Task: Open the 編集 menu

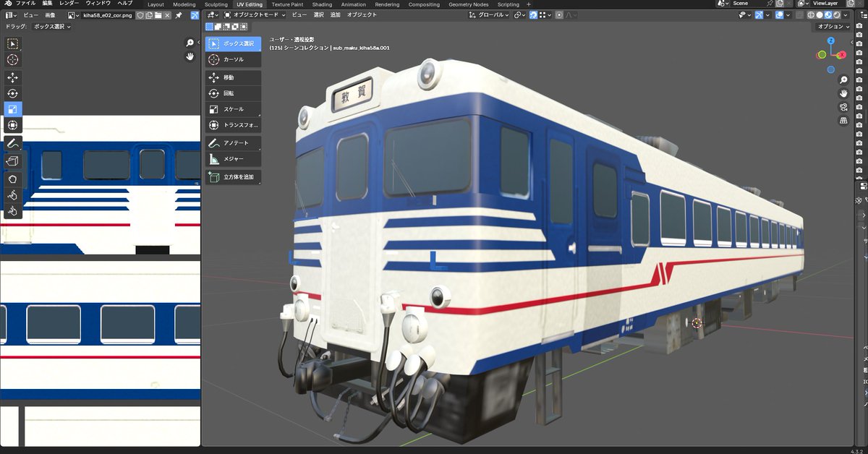Action: click(x=47, y=4)
